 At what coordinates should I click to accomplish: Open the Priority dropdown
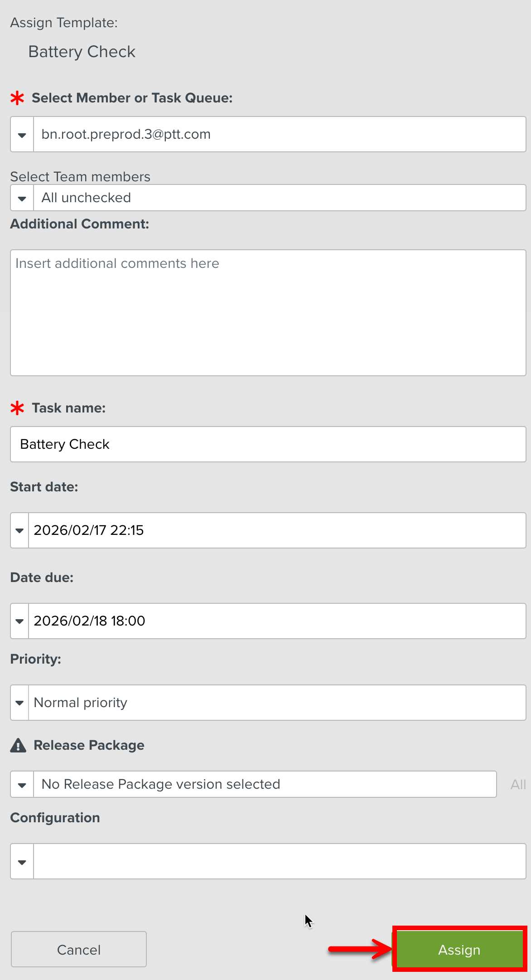[19, 703]
